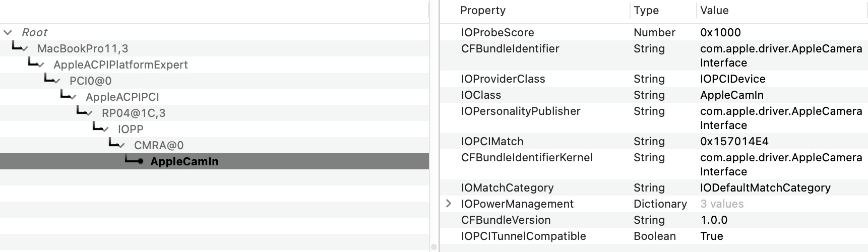
Task: Collapse the AppleACPIPCI node chevron
Action: [74, 97]
